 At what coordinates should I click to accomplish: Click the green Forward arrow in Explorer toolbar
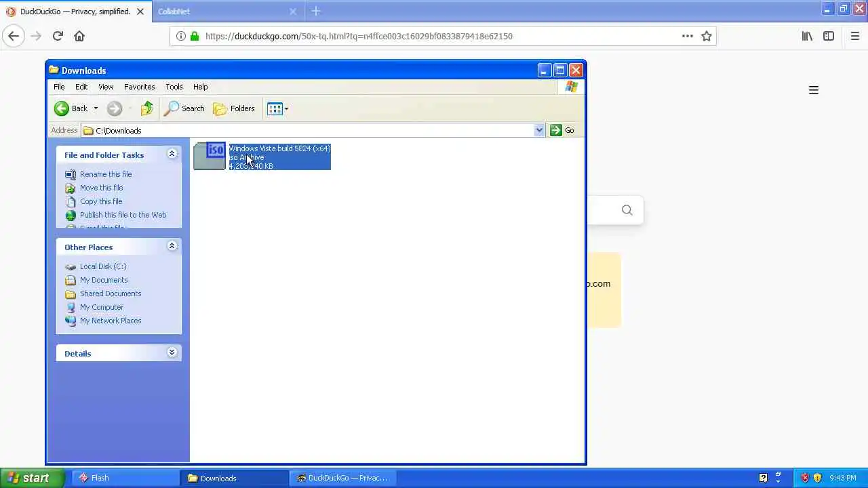point(114,108)
